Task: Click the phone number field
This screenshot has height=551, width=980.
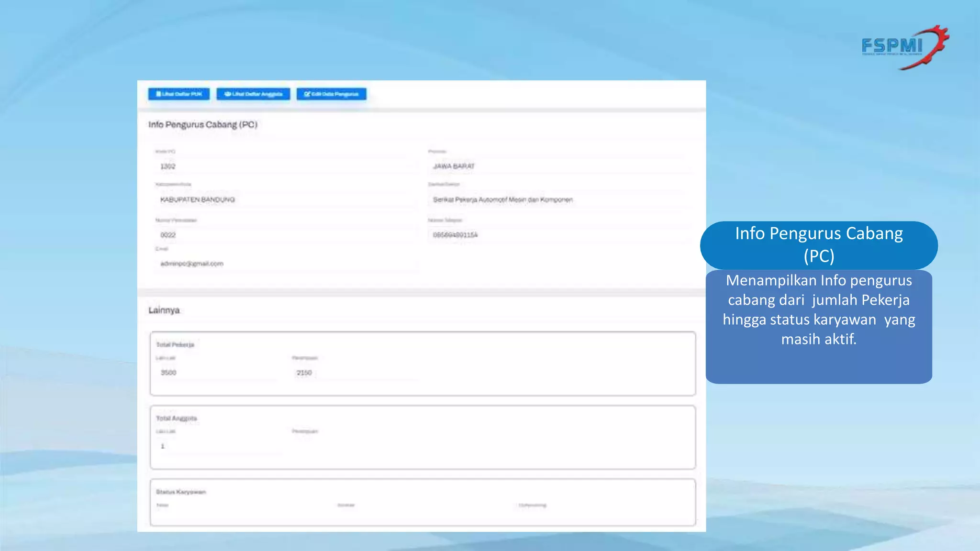Action: pos(557,235)
